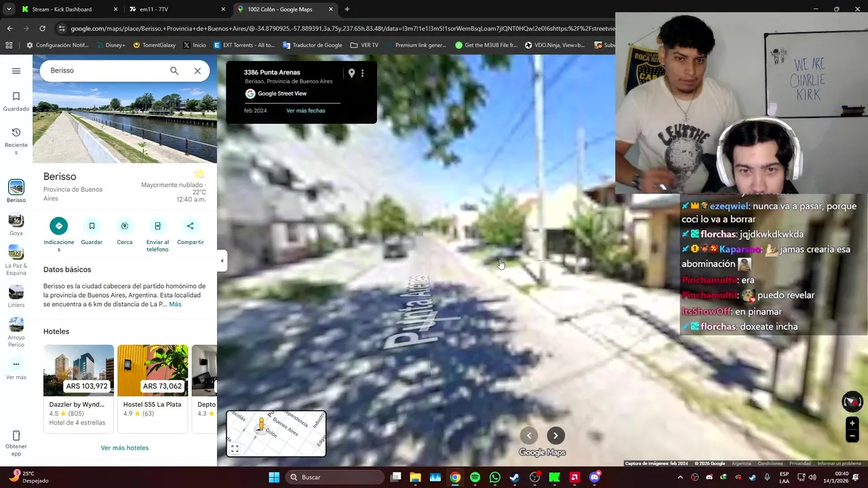This screenshot has width=868, height=488.
Task: Open the Guardado saved places
Action: (16, 102)
